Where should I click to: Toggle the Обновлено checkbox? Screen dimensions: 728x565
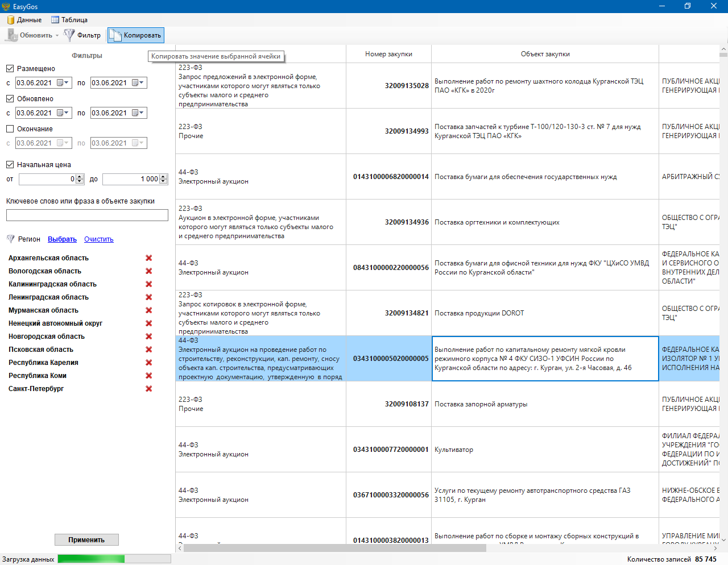(x=10, y=99)
